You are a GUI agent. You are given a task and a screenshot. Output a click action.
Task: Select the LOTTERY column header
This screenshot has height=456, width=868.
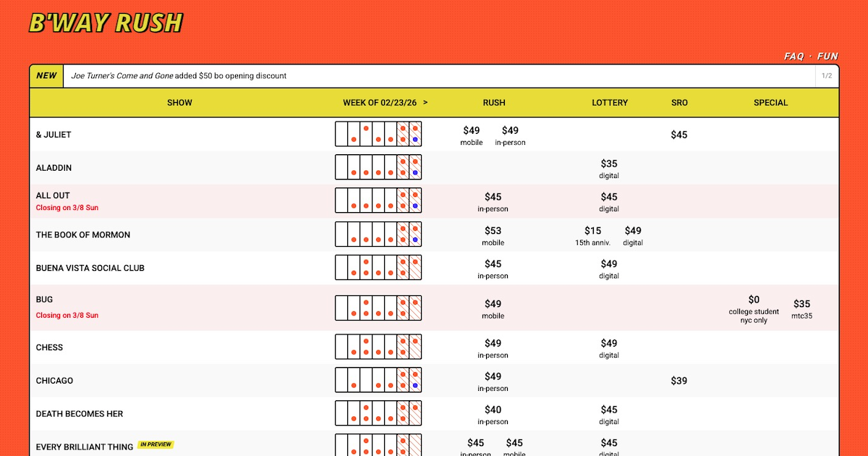tap(610, 103)
